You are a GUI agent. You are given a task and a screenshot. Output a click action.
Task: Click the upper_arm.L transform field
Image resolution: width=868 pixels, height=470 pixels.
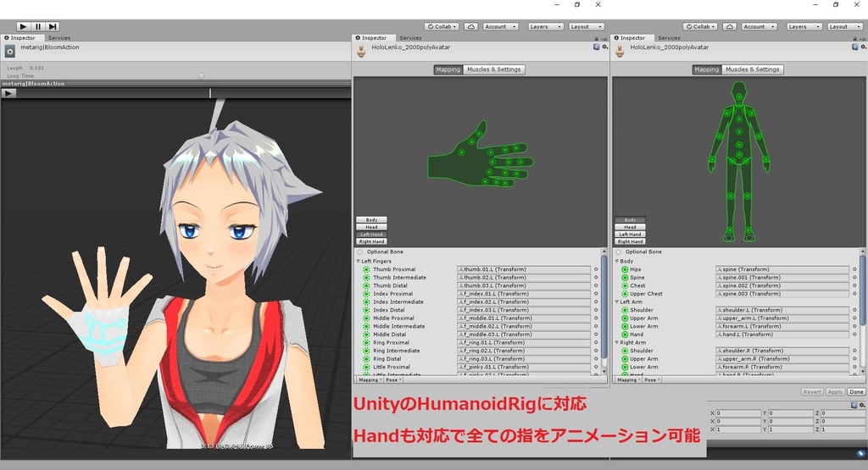click(782, 318)
